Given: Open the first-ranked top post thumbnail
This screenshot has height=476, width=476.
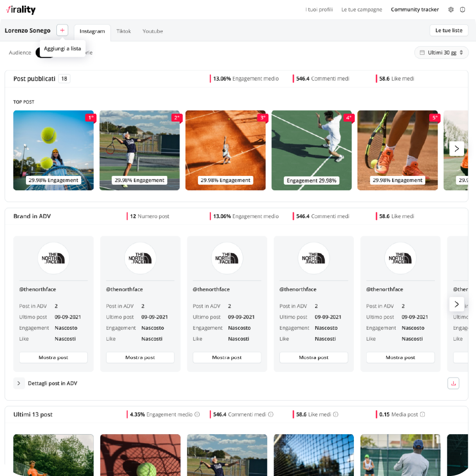Looking at the screenshot, I should click(x=53, y=150).
